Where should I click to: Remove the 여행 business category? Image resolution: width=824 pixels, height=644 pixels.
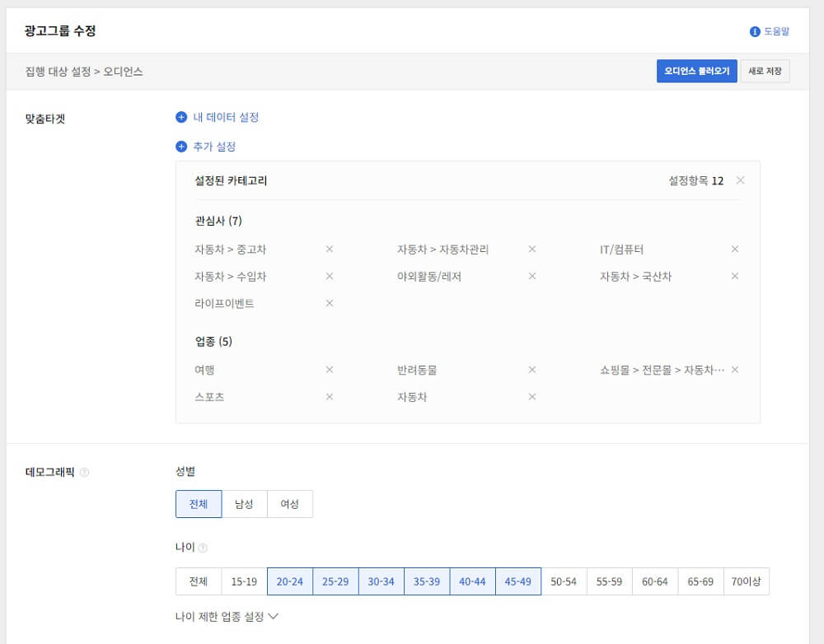pyautogui.click(x=329, y=370)
